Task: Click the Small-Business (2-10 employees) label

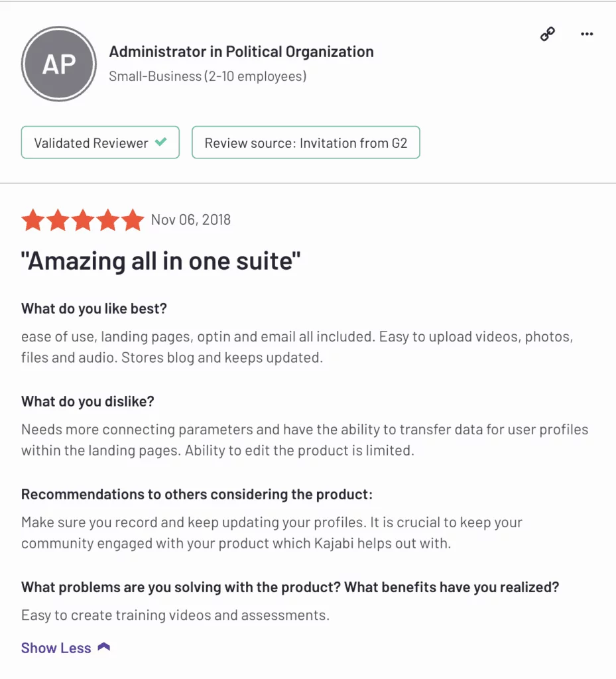Action: [x=208, y=76]
